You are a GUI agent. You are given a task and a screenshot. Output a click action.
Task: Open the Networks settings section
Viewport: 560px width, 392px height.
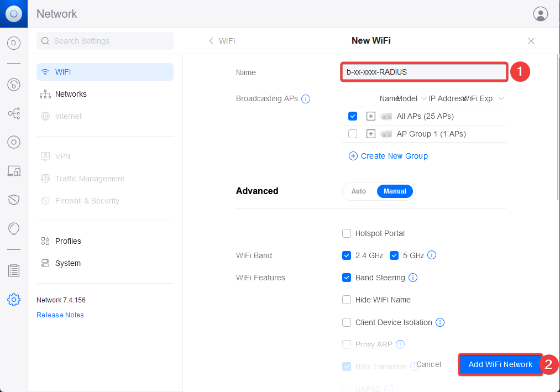[x=105, y=94]
